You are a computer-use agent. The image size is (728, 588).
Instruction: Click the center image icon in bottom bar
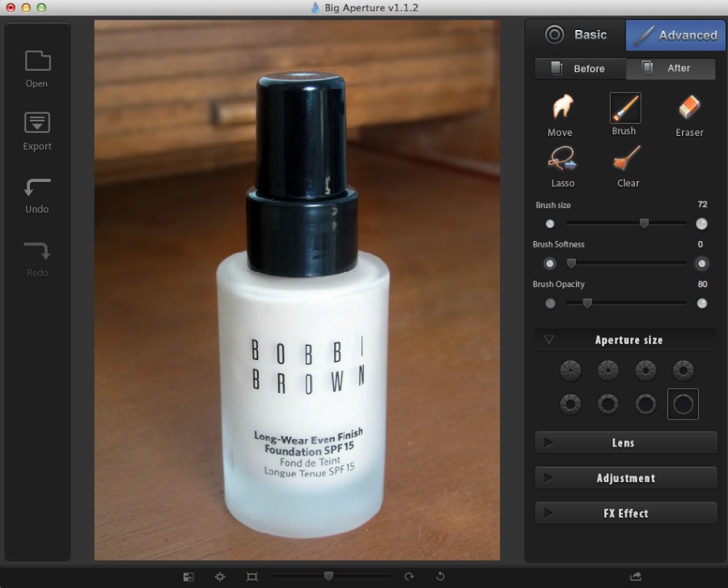coord(220,577)
